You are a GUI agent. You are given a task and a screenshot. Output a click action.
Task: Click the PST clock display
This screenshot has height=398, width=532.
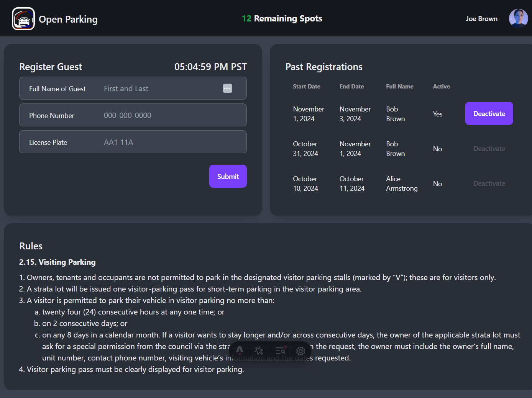[210, 66]
